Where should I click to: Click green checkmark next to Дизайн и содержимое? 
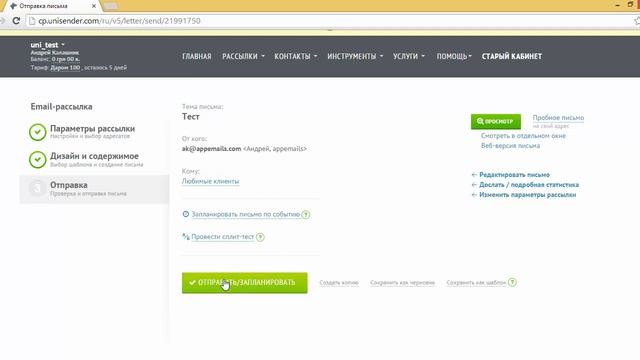pyautogui.click(x=38, y=160)
